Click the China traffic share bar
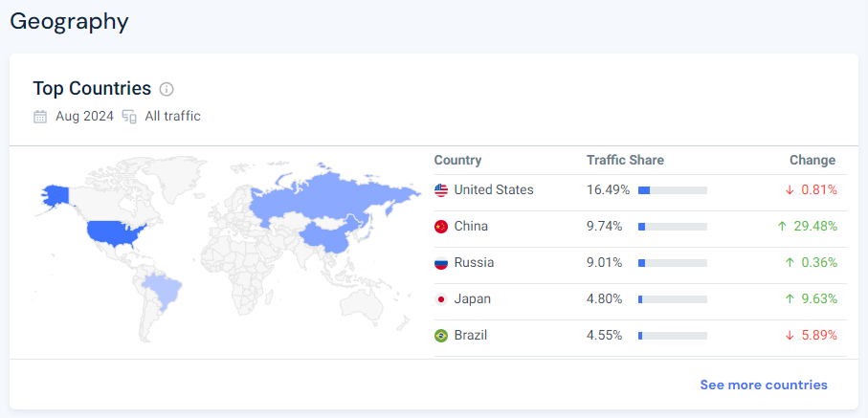This screenshot has width=868, height=418. 673,227
